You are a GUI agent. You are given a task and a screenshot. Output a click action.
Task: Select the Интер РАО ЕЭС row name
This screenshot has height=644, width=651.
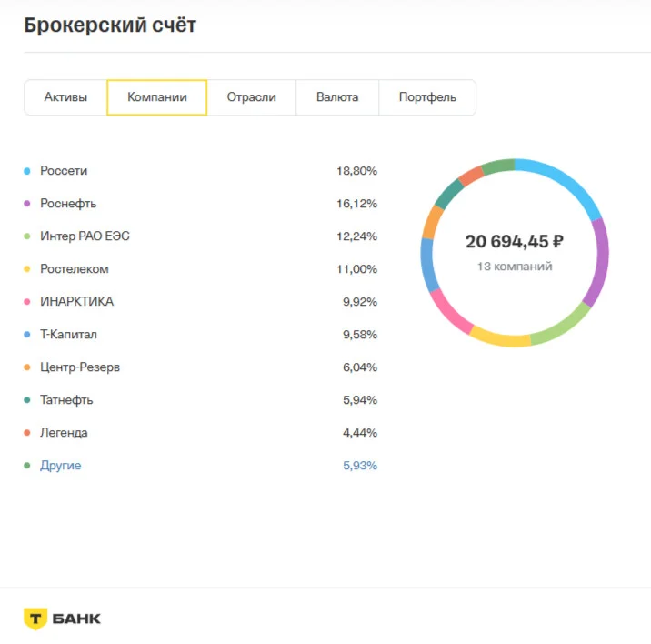tap(85, 236)
